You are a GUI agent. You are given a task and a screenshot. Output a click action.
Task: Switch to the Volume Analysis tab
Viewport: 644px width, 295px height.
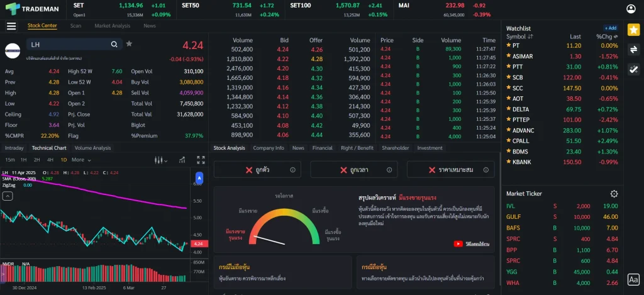(92, 148)
